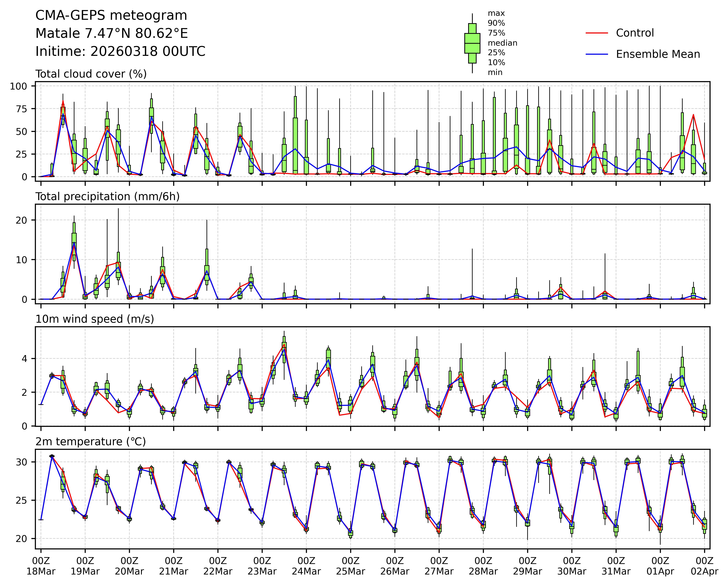The height and width of the screenshot is (586, 728).
Task: Click the 100 tick on cloud cover axis
Action: click(18, 86)
